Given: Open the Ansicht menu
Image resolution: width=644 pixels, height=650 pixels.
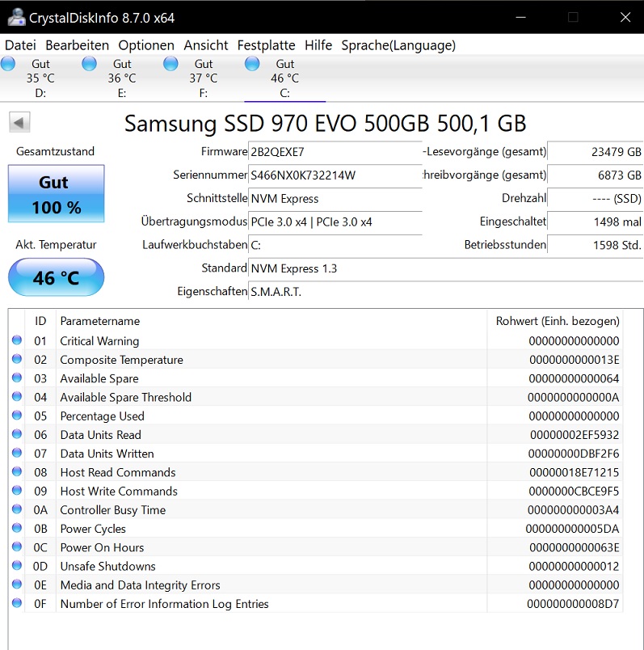Looking at the screenshot, I should (206, 44).
